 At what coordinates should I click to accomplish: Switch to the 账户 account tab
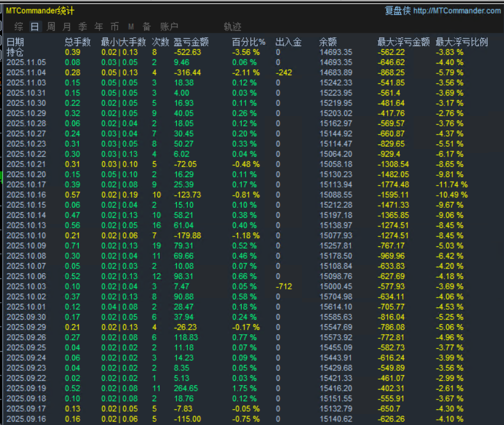[169, 26]
